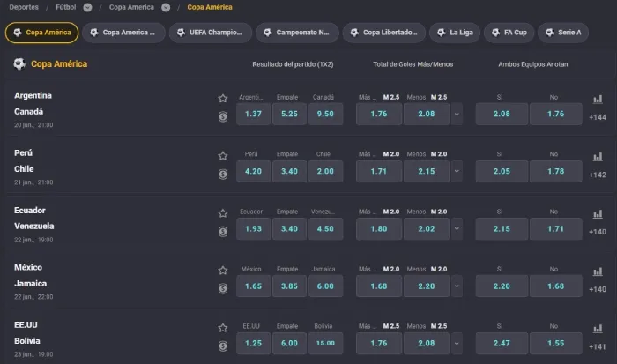Image resolution: width=617 pixels, height=364 pixels.
Task: Switch to the La Liga tab
Action: click(455, 33)
